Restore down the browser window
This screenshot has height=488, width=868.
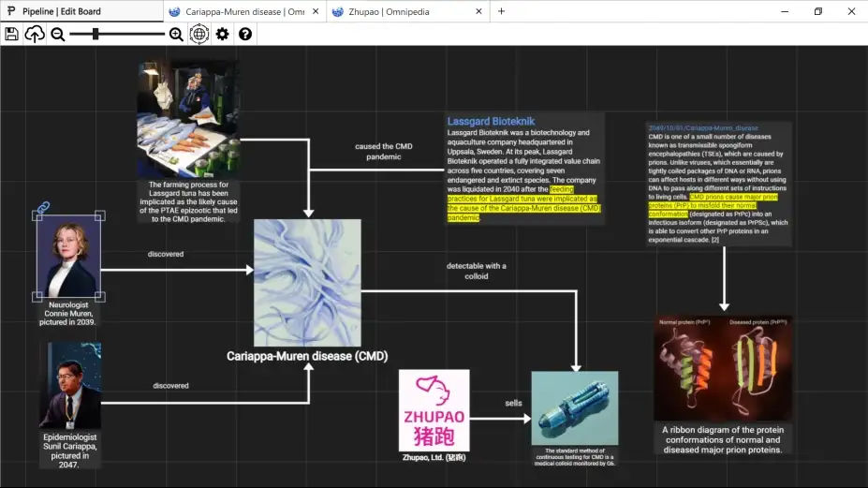818,11
